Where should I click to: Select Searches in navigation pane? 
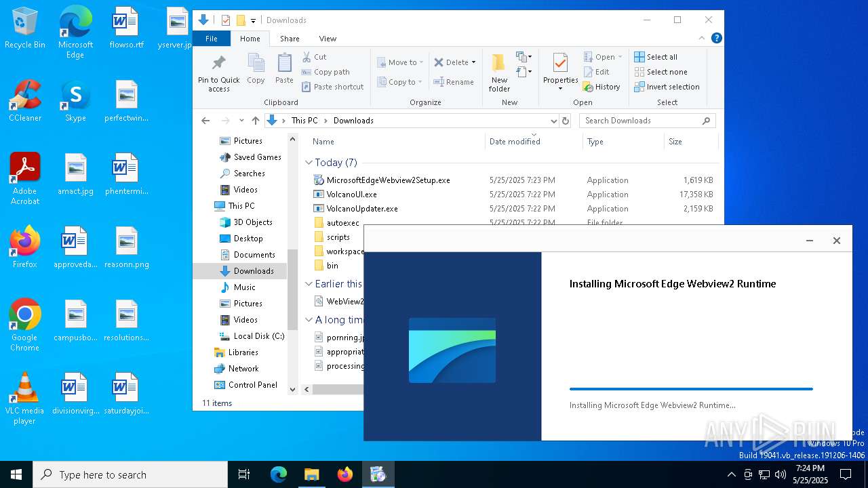point(243,174)
